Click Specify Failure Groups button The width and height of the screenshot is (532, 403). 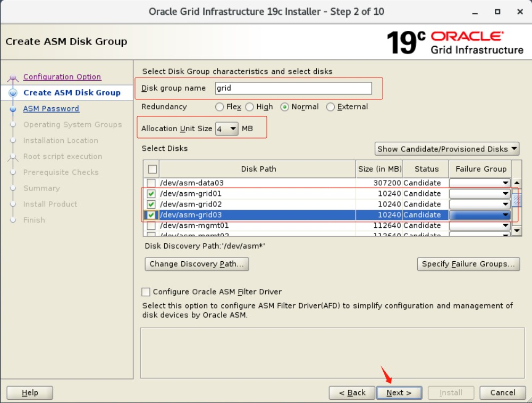pyautogui.click(x=468, y=264)
